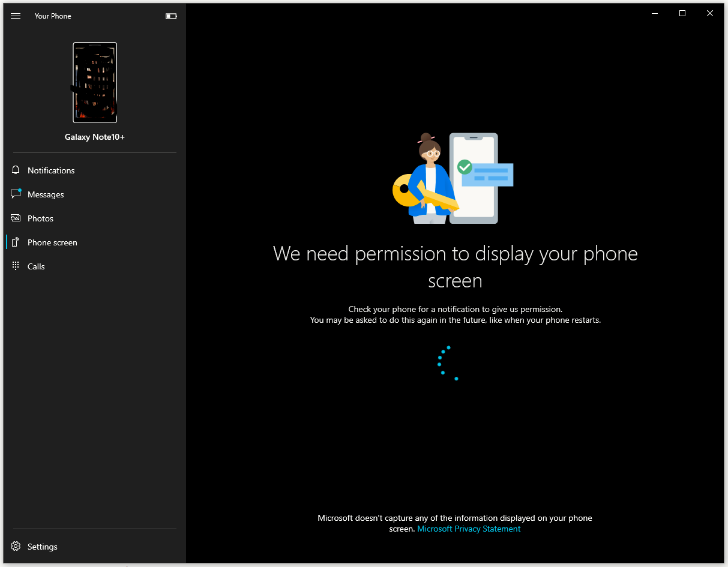The image size is (728, 567).
Task: Click the 'Check your phone for a notification' text
Action: coord(455,309)
